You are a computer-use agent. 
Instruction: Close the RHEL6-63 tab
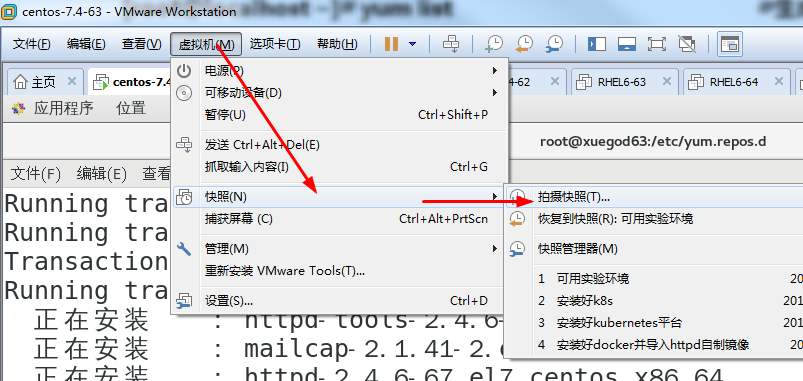pyautogui.click(x=666, y=81)
